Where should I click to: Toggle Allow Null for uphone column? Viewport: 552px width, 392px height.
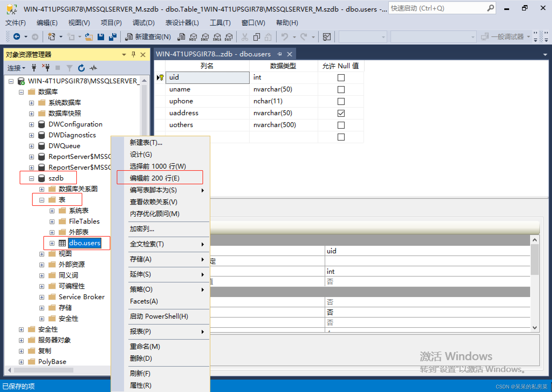coord(341,101)
